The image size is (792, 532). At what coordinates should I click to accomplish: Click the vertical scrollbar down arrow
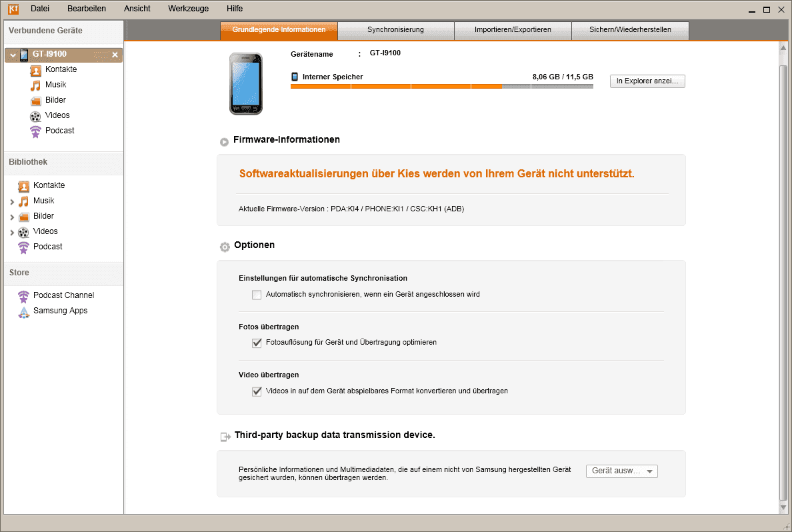pos(783,507)
